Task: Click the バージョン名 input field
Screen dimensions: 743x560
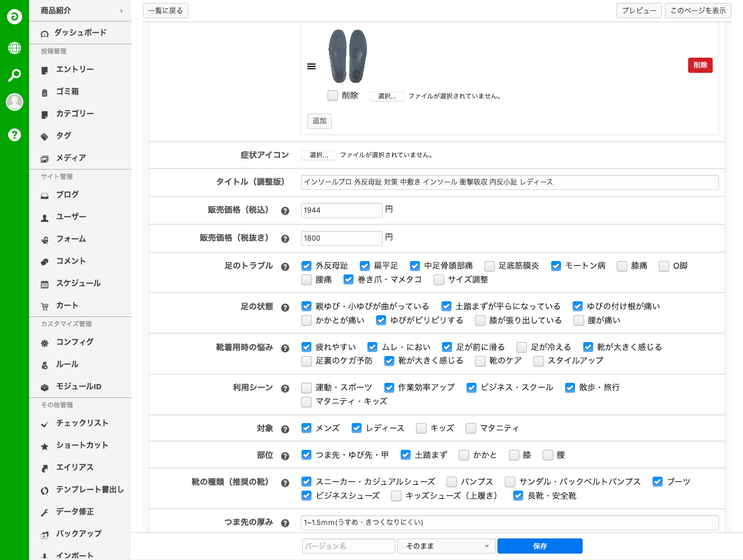Action: [349, 546]
